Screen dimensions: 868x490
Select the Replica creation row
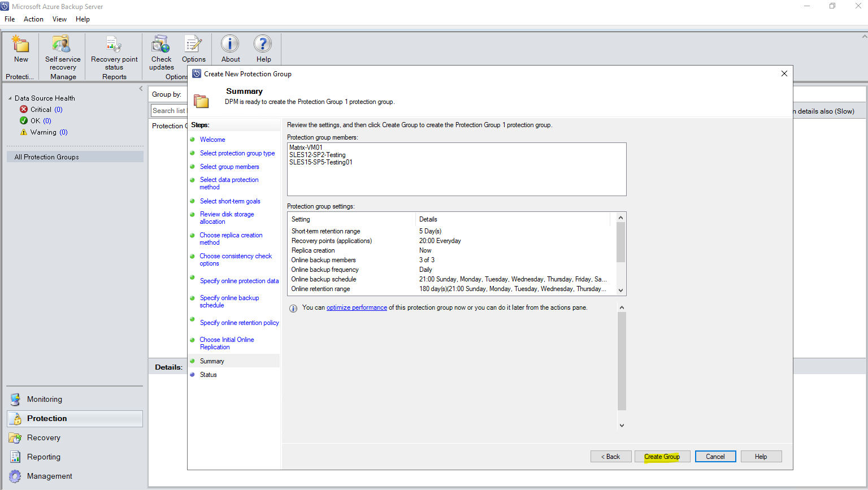tap(452, 250)
